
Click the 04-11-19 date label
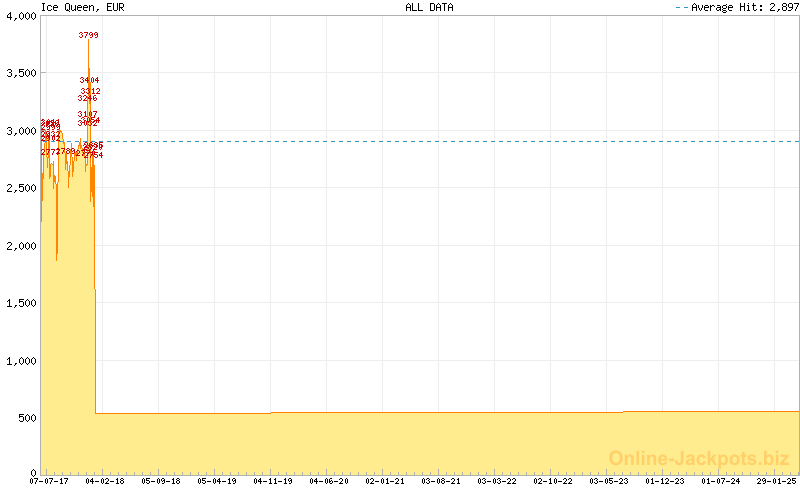click(272, 481)
